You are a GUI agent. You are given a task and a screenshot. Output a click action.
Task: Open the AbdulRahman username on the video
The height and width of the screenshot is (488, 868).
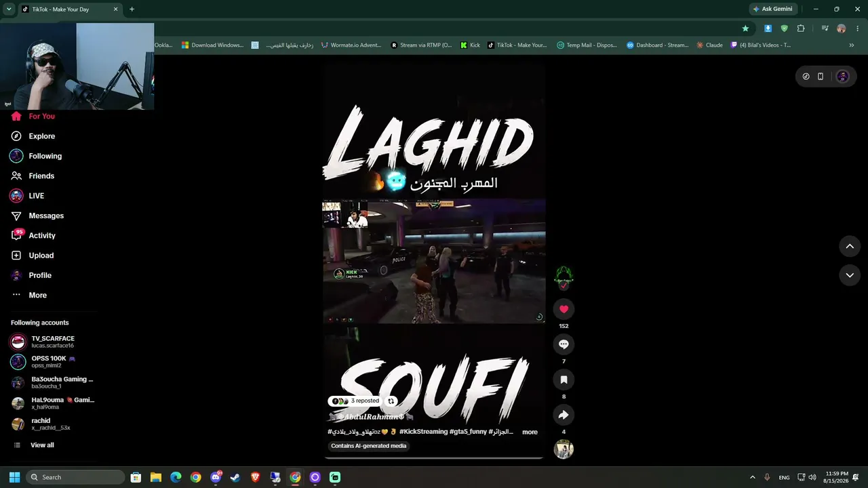coord(371,417)
